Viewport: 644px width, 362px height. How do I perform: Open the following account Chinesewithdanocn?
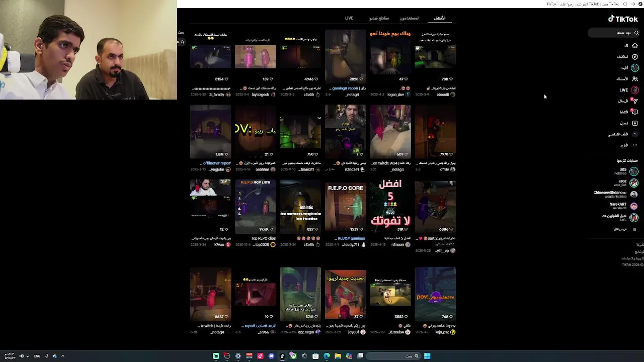coord(616,195)
